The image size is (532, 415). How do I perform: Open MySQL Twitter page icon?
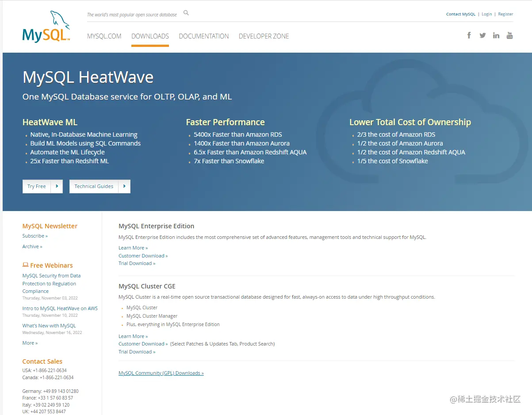pos(482,35)
